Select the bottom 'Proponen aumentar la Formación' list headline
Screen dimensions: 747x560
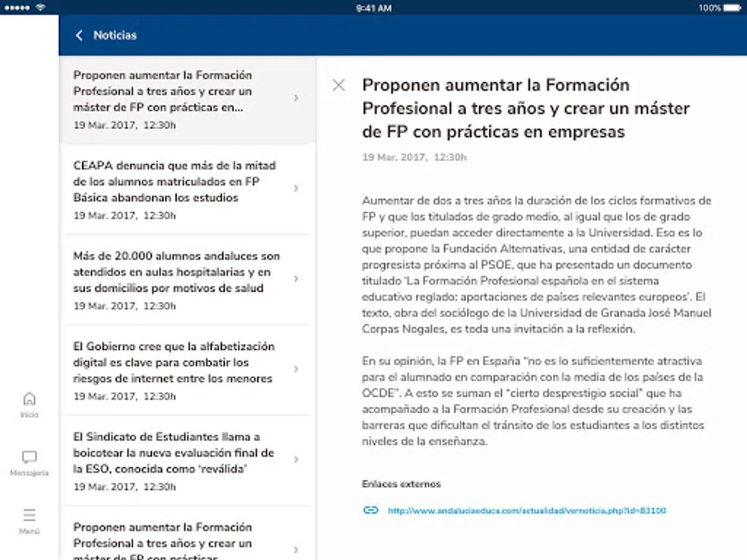coord(162,540)
